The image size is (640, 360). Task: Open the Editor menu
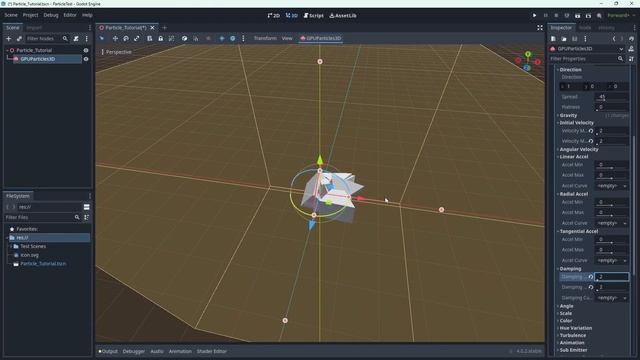70,15
